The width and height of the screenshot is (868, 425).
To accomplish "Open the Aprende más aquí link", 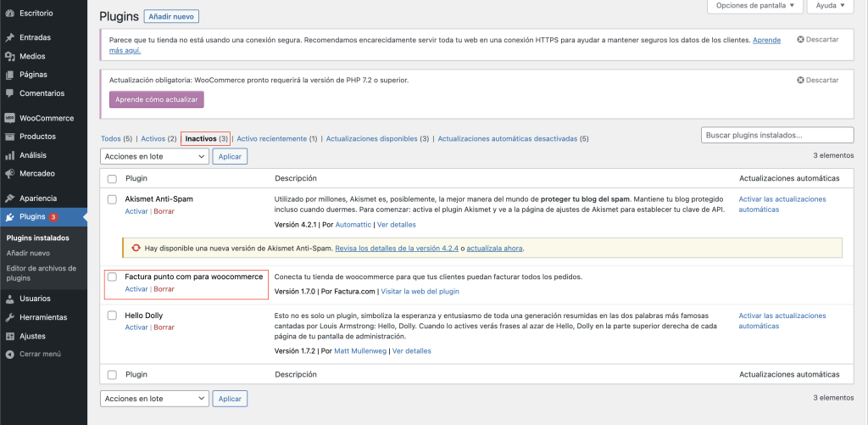I will pyautogui.click(x=444, y=45).
